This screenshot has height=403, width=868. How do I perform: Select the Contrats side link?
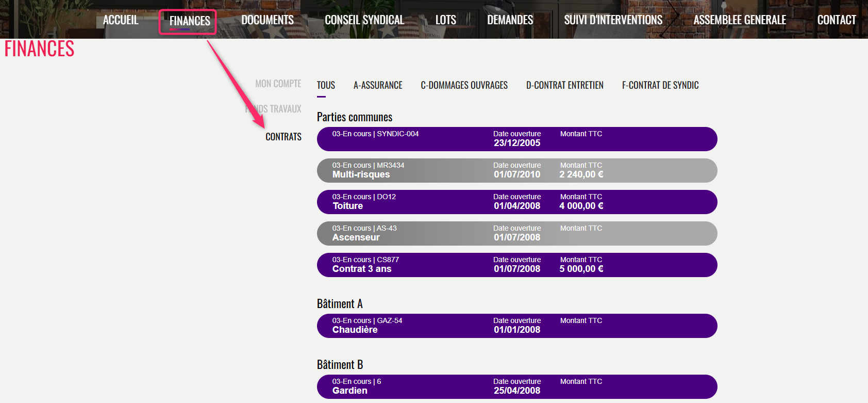point(283,137)
